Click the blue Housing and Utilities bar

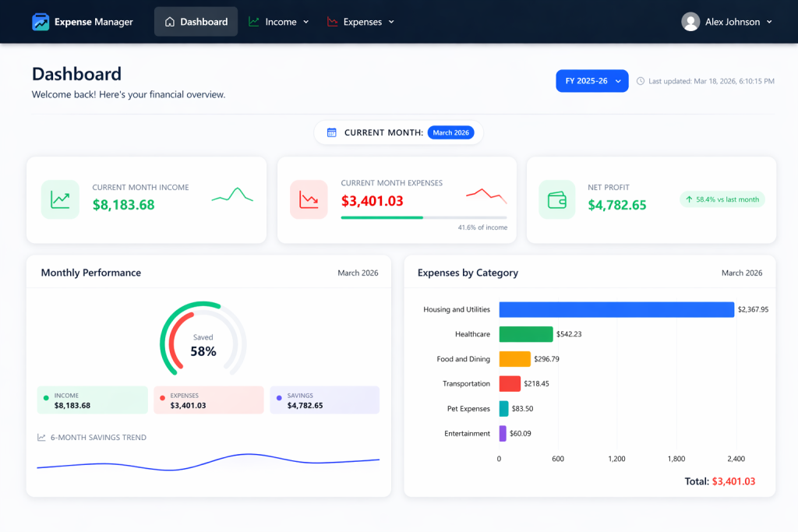616,310
